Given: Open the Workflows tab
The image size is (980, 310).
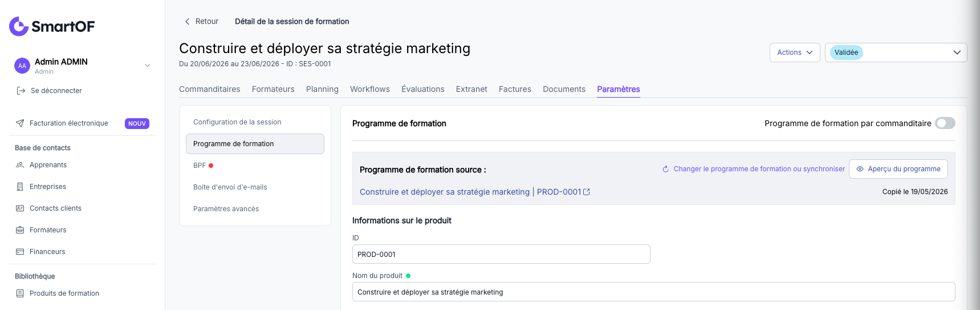Looking at the screenshot, I should tap(370, 89).
